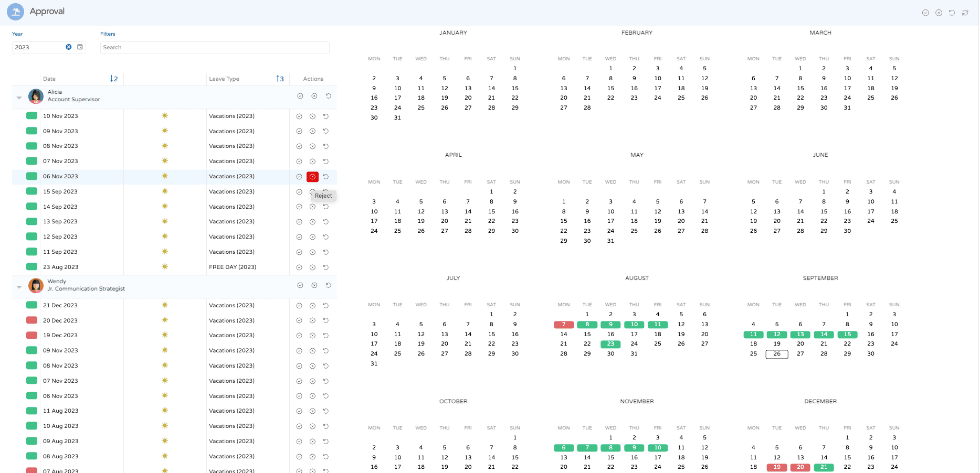Click the refresh icon in top toolbar

click(x=965, y=13)
